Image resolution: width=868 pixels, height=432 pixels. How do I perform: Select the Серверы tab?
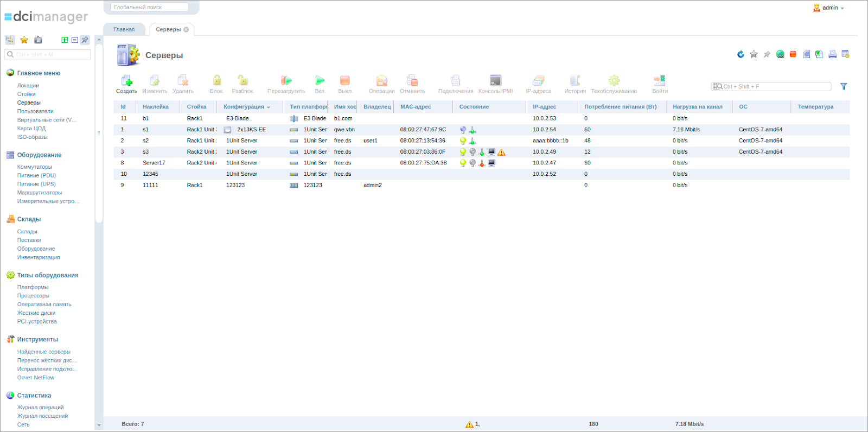(168, 29)
